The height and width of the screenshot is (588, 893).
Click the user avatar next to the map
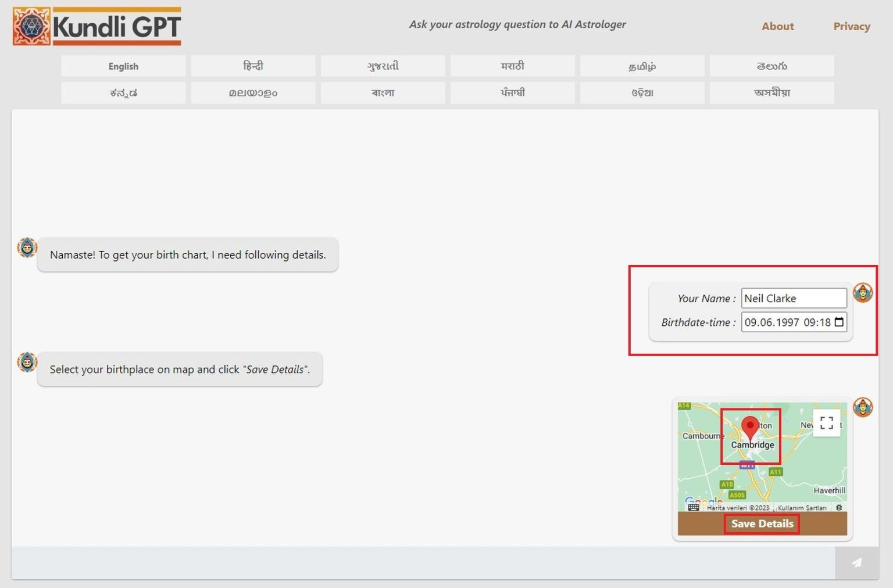click(x=863, y=407)
